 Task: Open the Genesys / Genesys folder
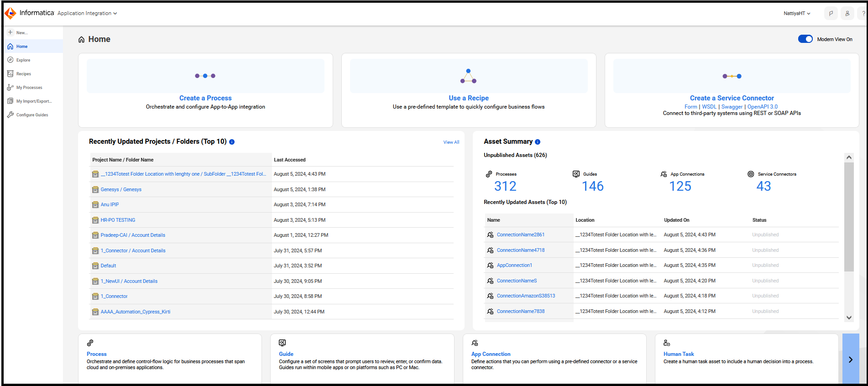coord(121,189)
